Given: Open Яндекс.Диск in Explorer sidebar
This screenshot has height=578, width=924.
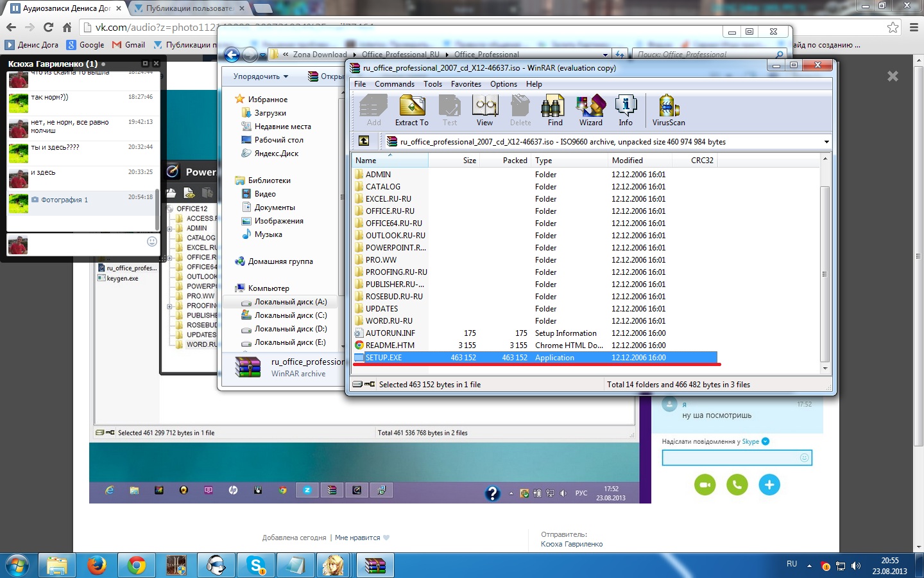Looking at the screenshot, I should click(277, 153).
